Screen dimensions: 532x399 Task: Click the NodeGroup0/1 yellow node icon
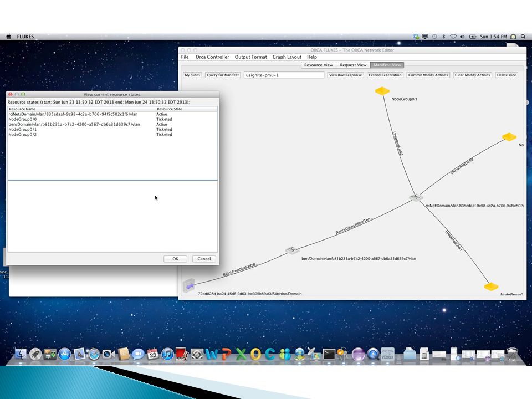point(382,91)
